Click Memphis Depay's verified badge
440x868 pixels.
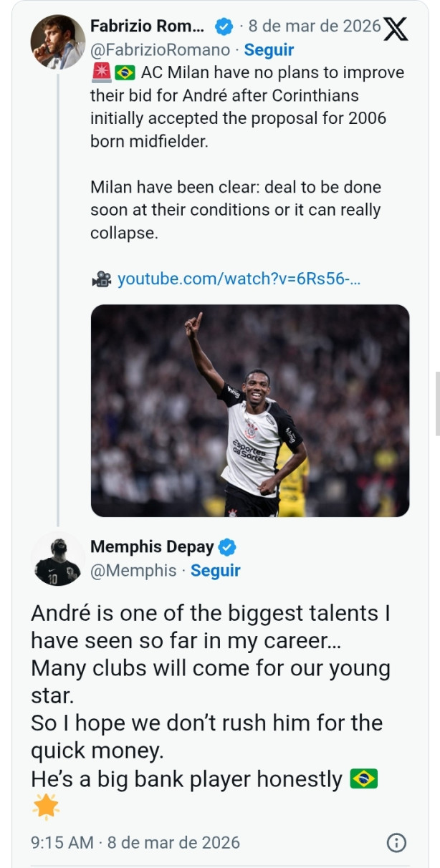click(x=228, y=548)
